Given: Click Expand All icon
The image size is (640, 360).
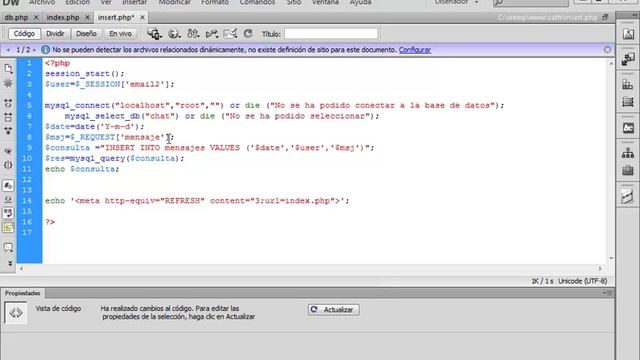Looking at the screenshot, I should click(8, 131).
